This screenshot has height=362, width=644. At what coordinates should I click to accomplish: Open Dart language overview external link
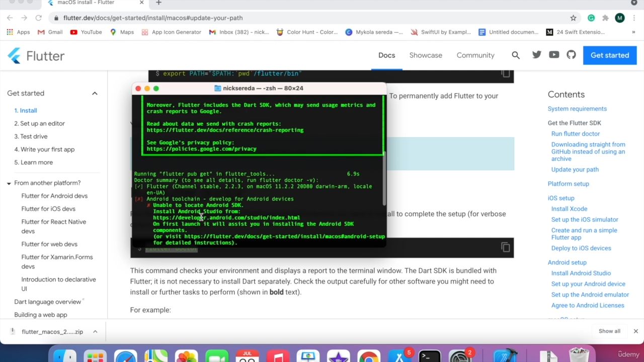[49, 302]
